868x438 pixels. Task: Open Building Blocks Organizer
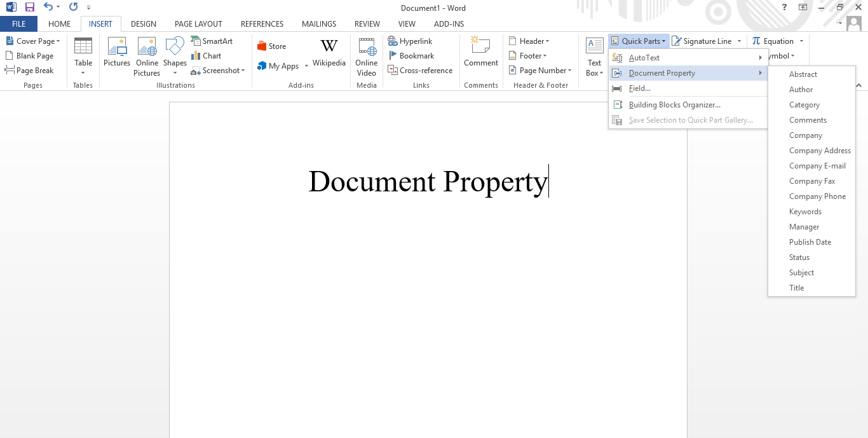point(674,105)
